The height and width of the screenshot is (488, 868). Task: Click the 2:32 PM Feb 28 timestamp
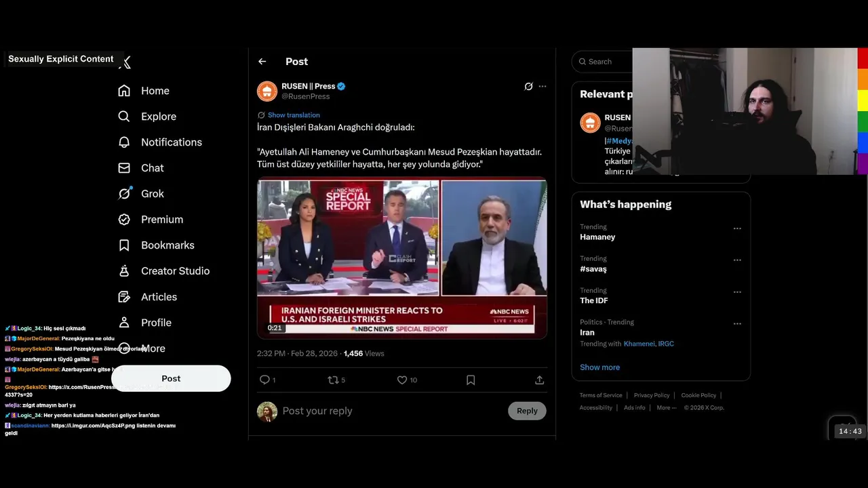297,353
